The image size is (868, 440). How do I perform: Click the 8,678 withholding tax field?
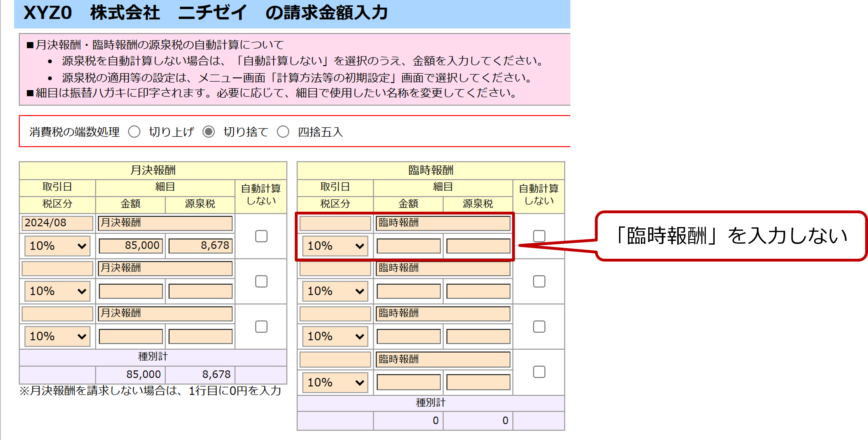[200, 246]
